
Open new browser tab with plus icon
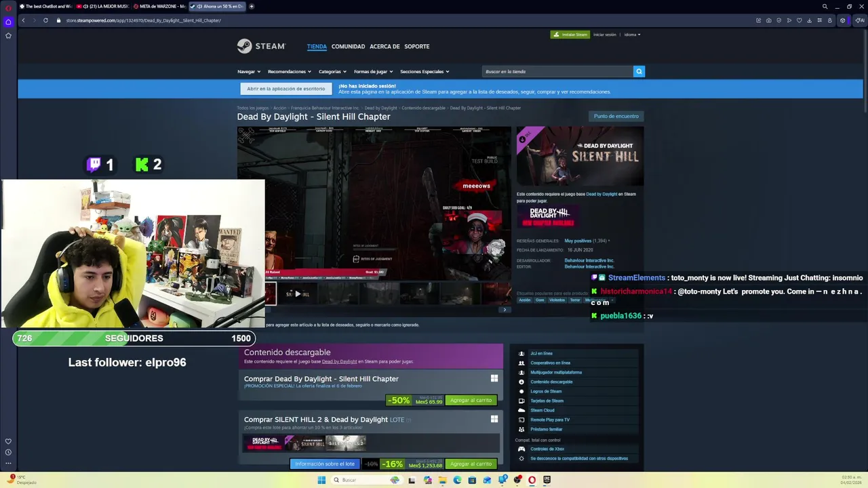tap(252, 6)
